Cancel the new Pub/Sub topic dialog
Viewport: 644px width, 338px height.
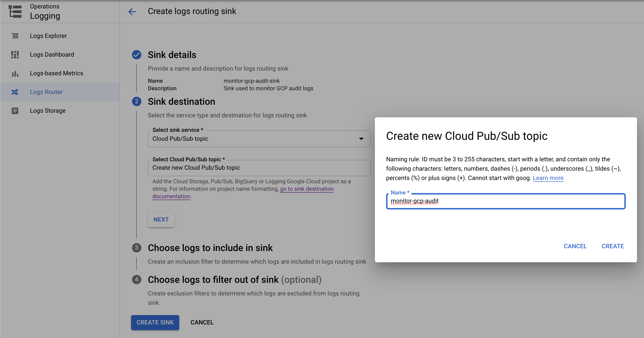coord(575,246)
